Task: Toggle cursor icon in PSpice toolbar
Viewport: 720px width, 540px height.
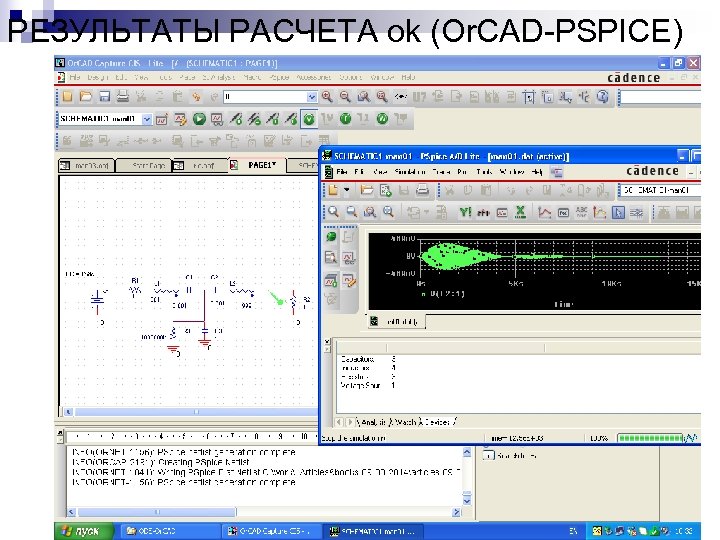Action: pos(619,212)
